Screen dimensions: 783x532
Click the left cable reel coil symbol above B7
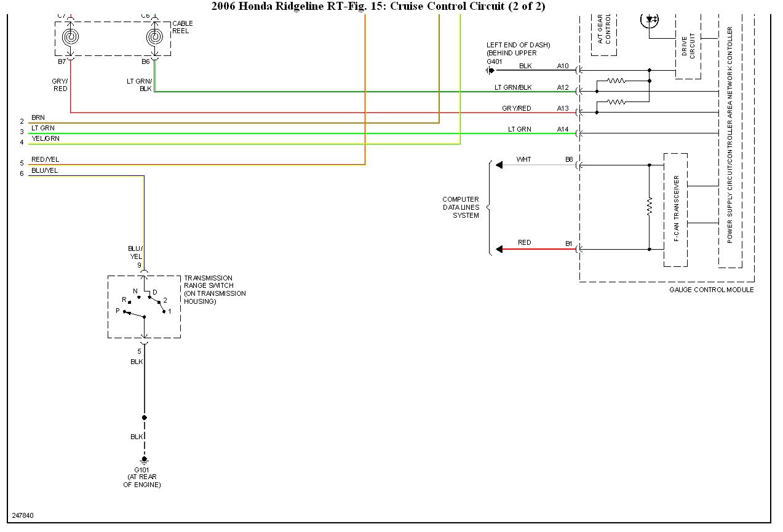pyautogui.click(x=71, y=38)
